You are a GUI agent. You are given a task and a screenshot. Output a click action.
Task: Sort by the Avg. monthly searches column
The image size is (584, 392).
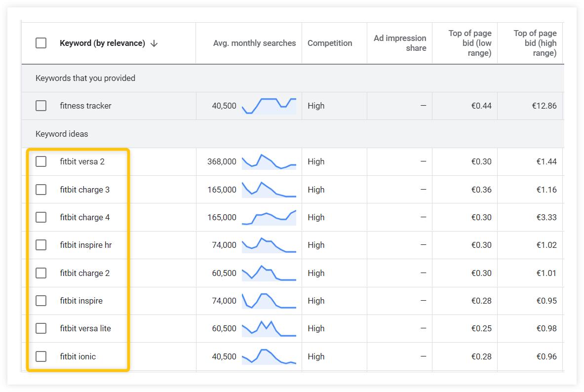click(x=254, y=43)
